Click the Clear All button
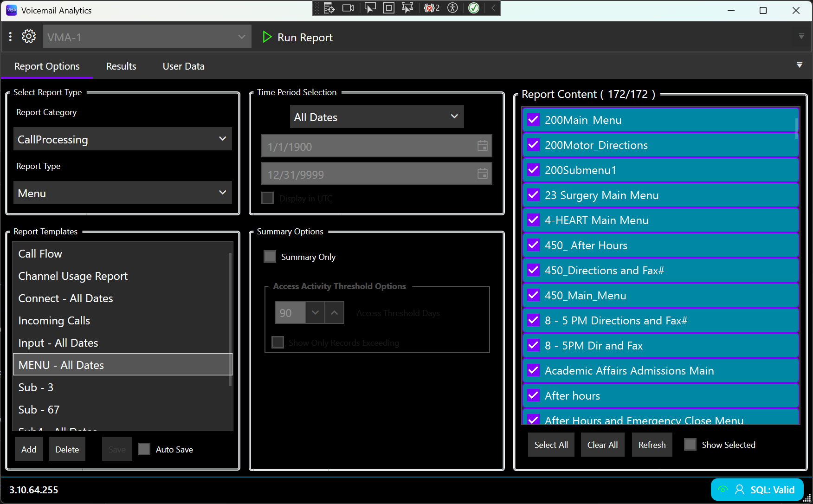Image resolution: width=813 pixels, height=504 pixels. click(602, 445)
